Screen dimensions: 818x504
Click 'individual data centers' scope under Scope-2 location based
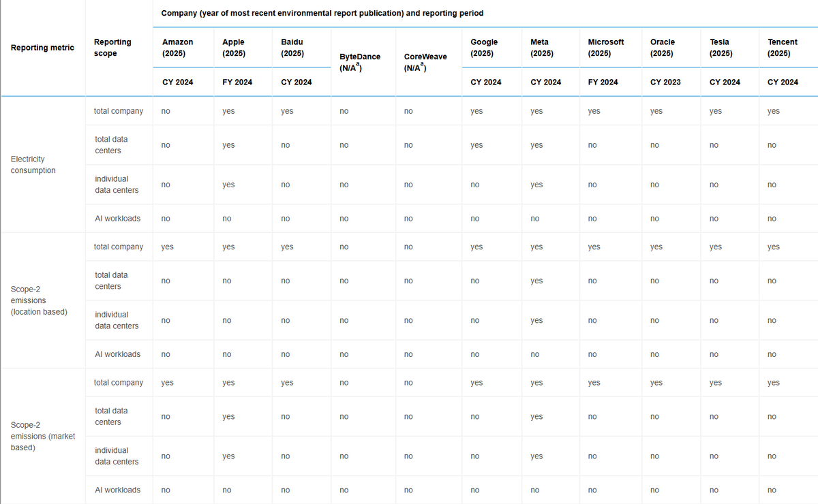click(117, 320)
